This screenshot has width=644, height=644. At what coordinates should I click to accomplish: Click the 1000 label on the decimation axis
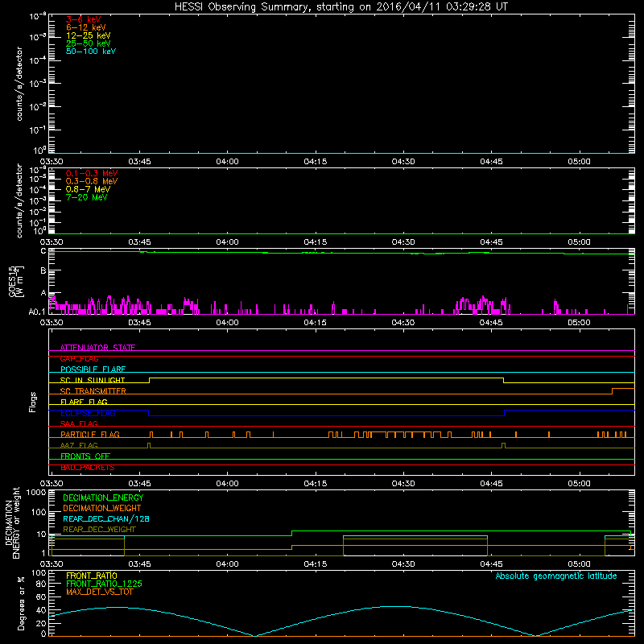(36, 493)
